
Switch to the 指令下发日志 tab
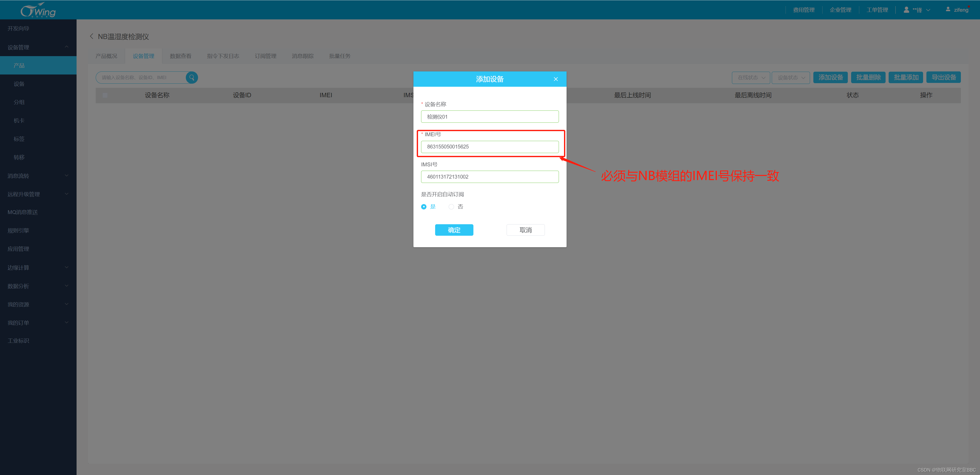pos(223,56)
